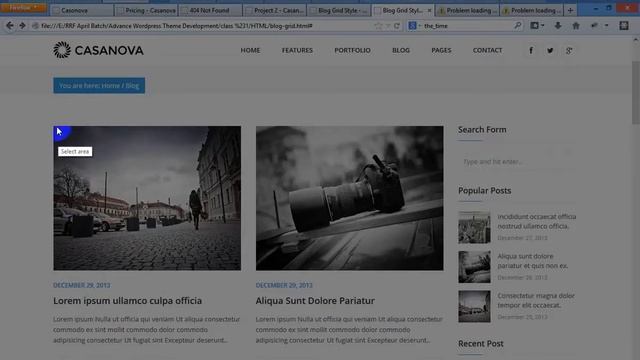The width and height of the screenshot is (640, 360).
Task: Click the Popular Posts heading
Action: click(x=484, y=191)
